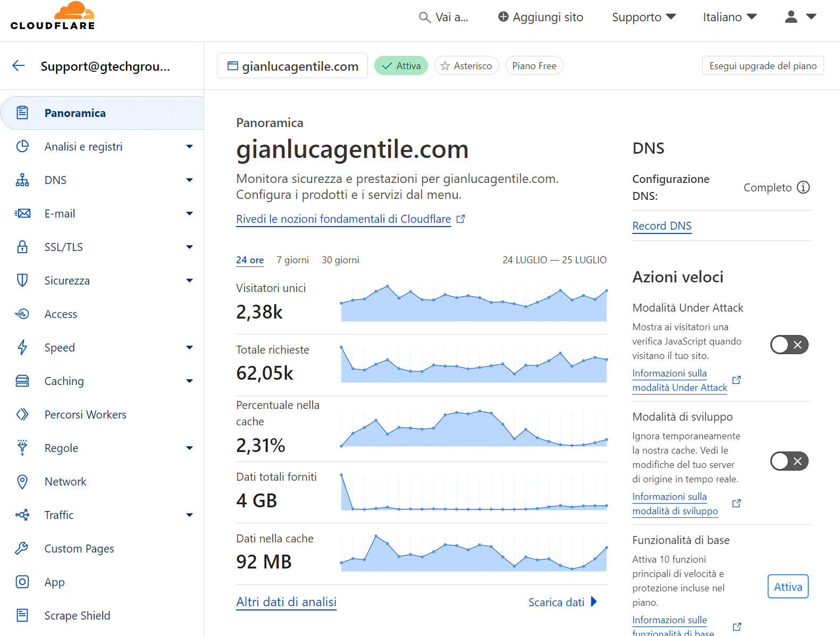Open the Italiano language dropdown
The height and width of the screenshot is (636, 840).
coord(730,17)
